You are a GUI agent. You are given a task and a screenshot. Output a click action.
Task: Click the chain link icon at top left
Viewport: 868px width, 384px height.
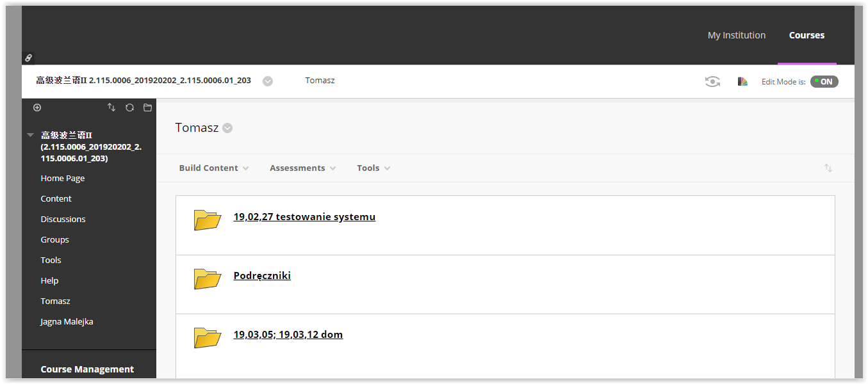(28, 58)
